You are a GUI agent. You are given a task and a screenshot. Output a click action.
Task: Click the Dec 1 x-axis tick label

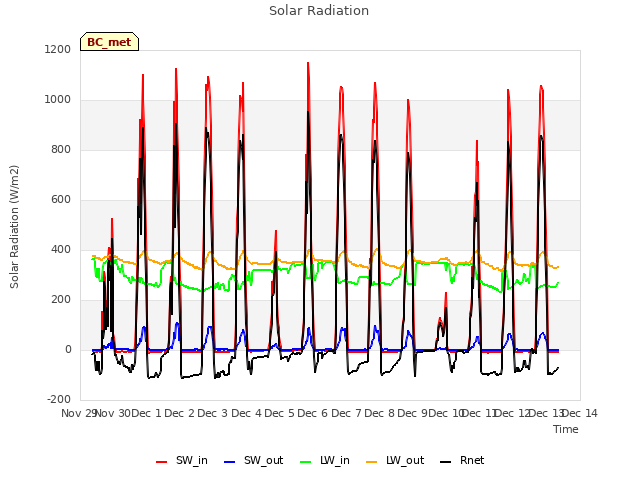(147, 413)
